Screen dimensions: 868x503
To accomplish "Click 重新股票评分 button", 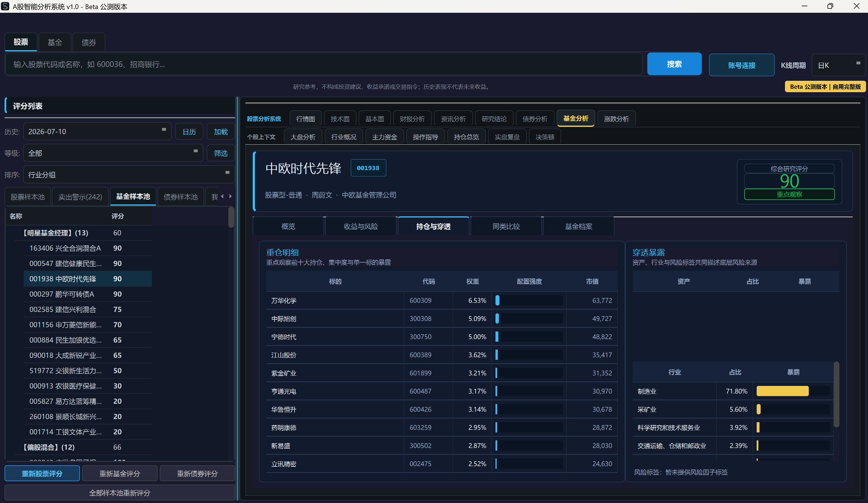I will 42,473.
